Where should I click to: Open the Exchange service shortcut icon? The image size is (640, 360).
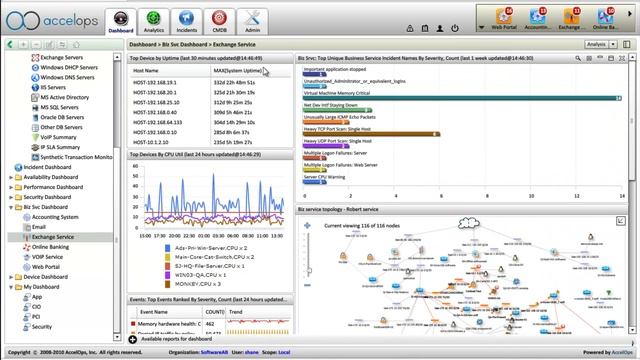point(571,19)
